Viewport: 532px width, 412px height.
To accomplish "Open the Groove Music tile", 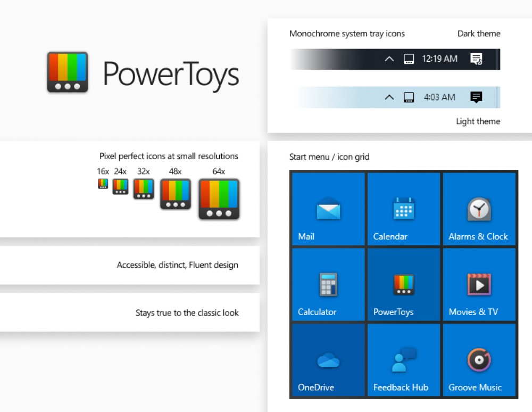I will coord(479,360).
